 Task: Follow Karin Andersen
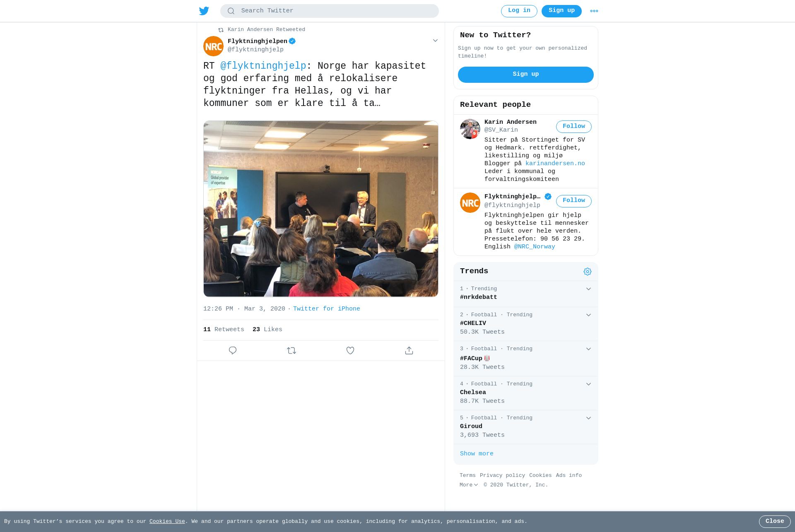point(574,127)
